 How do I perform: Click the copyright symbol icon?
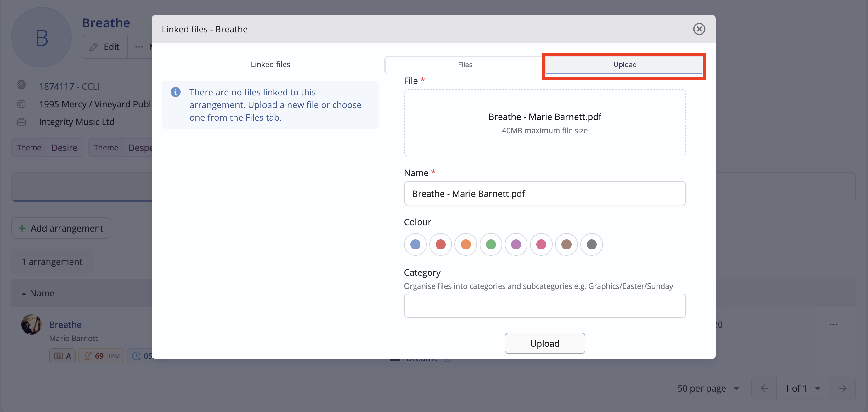click(x=21, y=104)
